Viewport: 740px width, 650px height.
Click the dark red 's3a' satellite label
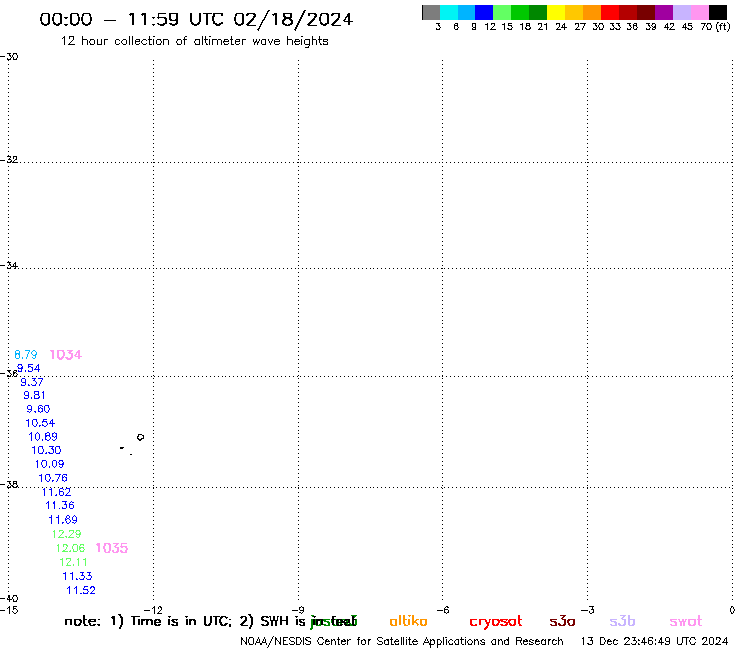(x=562, y=621)
